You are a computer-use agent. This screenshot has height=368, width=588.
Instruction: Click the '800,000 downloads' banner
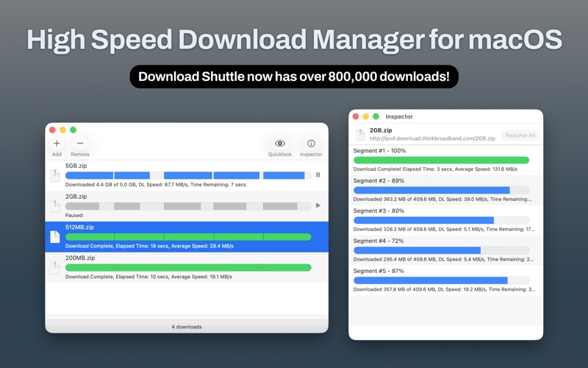pos(294,77)
